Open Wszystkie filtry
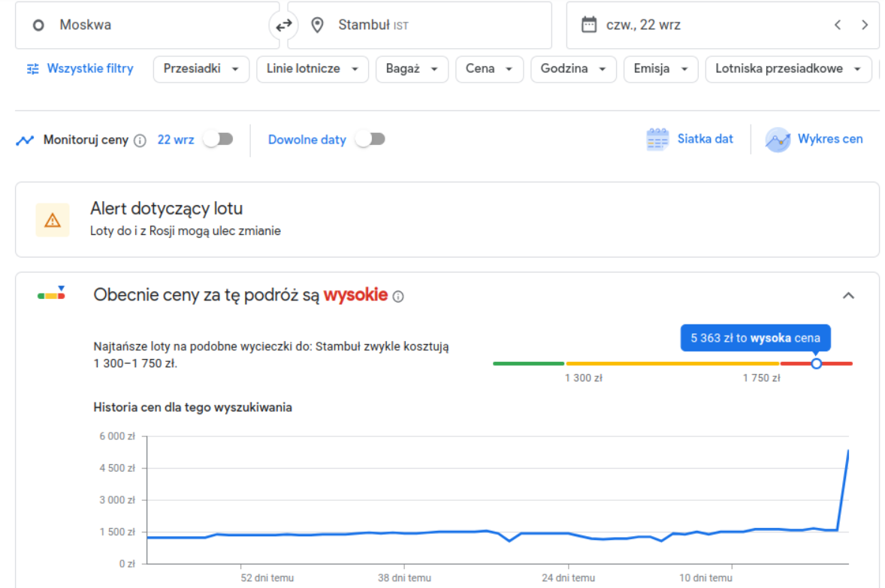The height and width of the screenshot is (588, 885). click(80, 69)
